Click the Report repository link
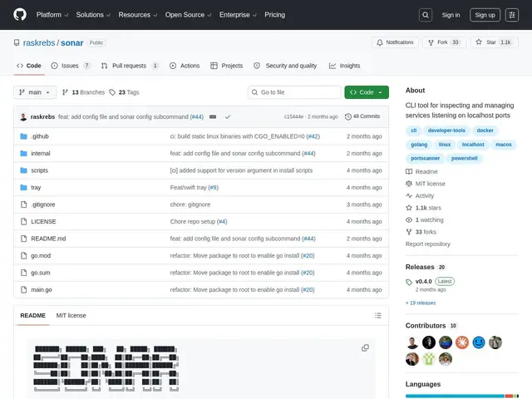This screenshot has height=399, width=532. (428, 244)
